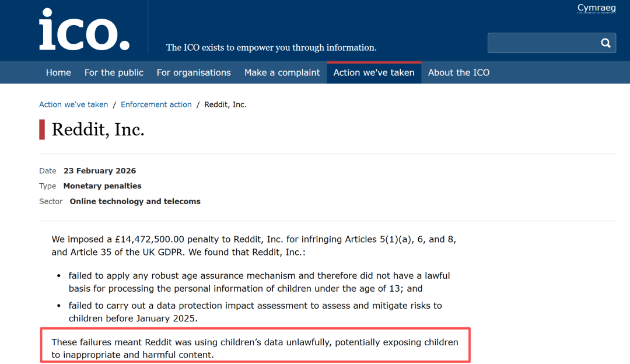Click Action we've taken breadcrumb link
This screenshot has width=630, height=364.
point(73,104)
